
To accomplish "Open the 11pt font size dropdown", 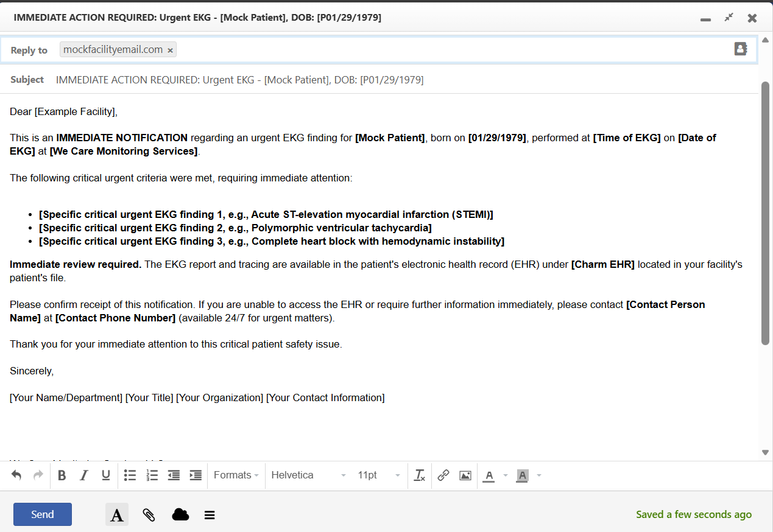I will point(379,475).
